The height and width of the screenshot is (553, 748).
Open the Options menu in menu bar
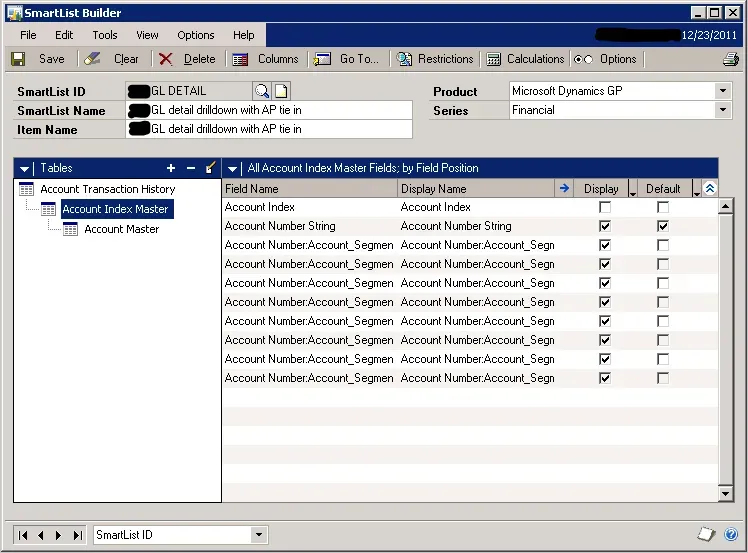[196, 35]
